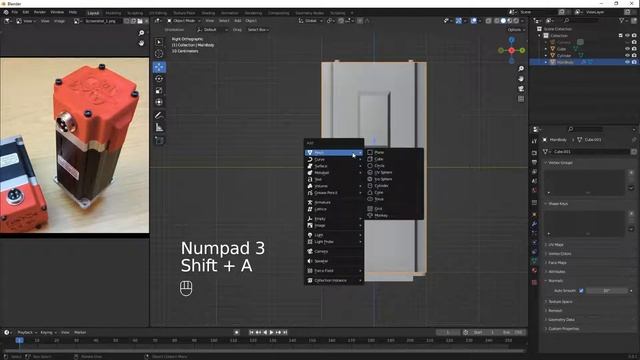The width and height of the screenshot is (640, 360).
Task: Select the MainBody row in outliner
Action: point(584,62)
